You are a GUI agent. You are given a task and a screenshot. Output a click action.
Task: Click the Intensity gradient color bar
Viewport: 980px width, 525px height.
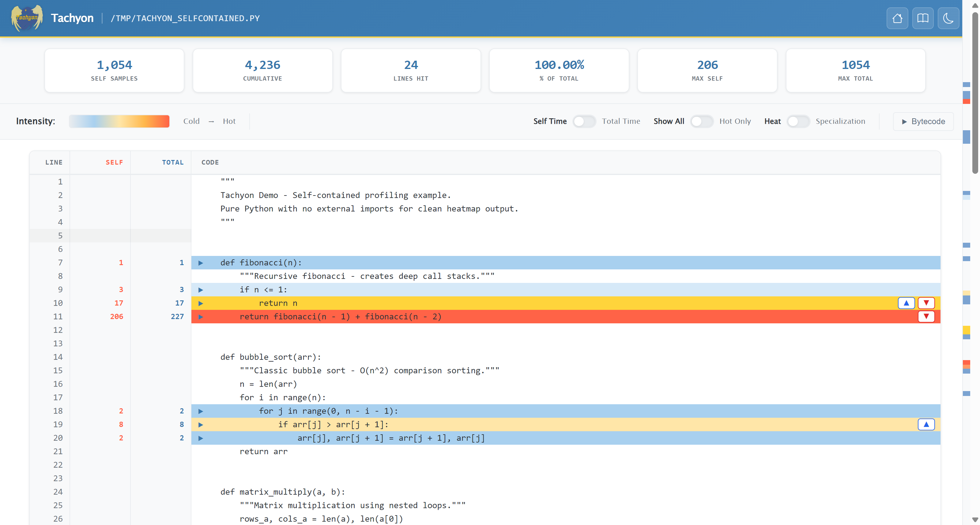119,121
